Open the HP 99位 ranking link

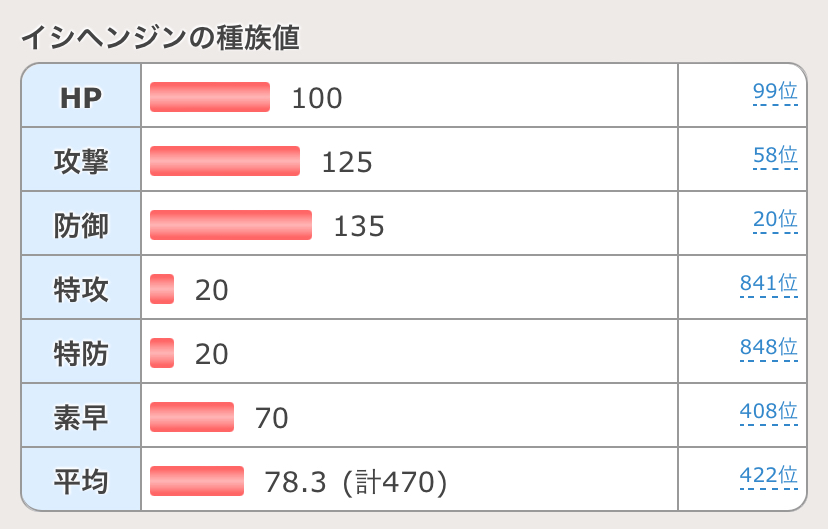tap(775, 93)
